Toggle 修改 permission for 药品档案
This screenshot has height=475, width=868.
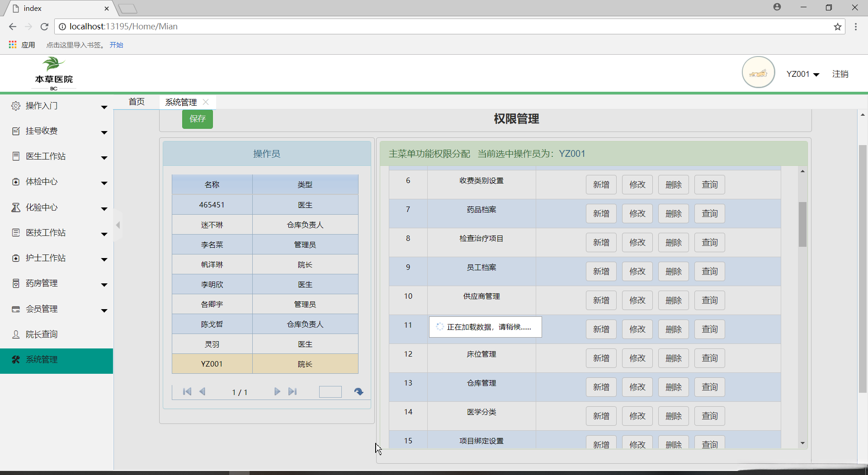[637, 213]
